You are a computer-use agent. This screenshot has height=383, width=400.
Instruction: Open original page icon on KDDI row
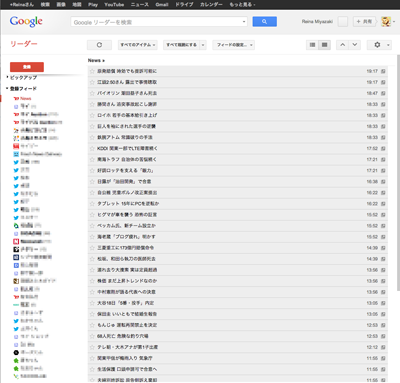[x=383, y=148]
